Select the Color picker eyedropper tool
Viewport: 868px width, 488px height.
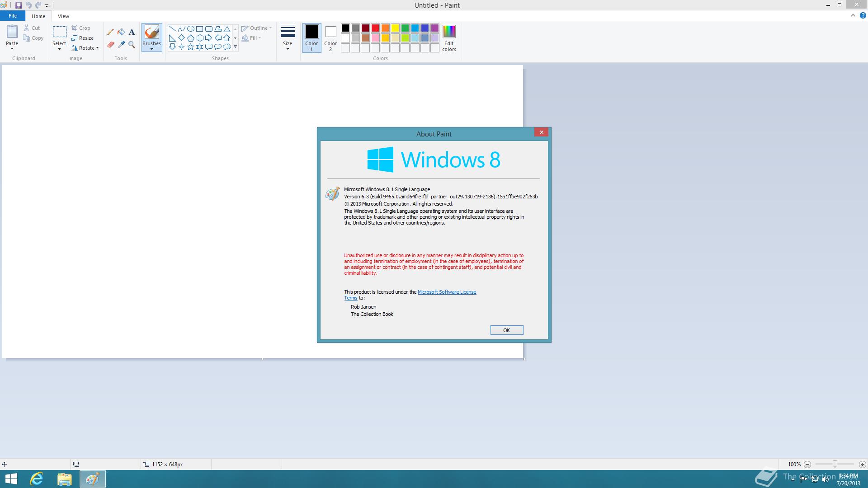click(121, 45)
